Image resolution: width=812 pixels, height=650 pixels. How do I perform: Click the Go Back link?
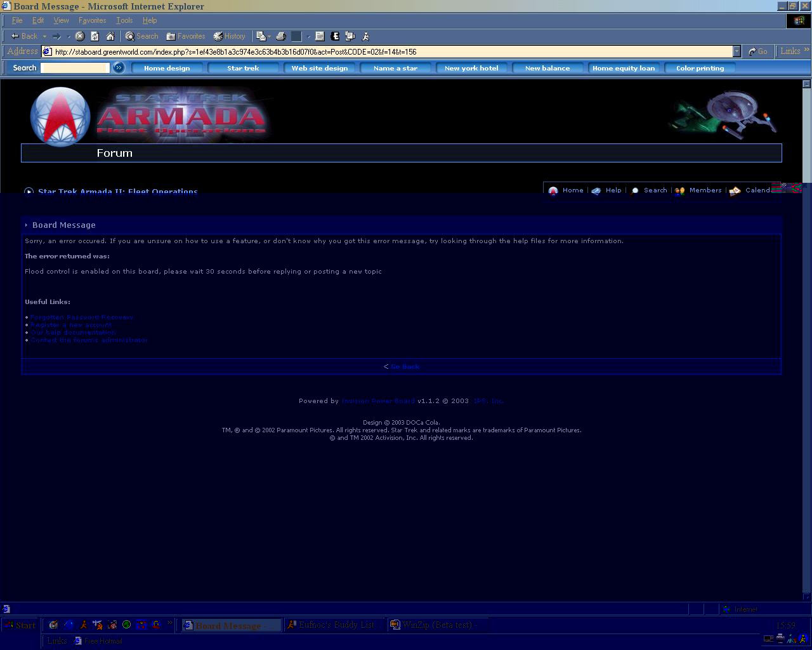[x=405, y=366]
